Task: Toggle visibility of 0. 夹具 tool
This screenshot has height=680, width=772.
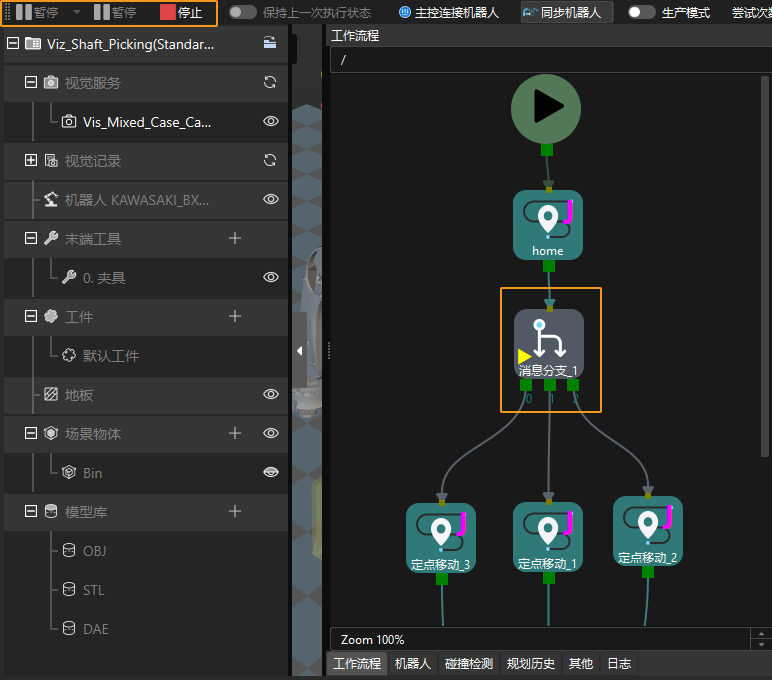Action: click(x=270, y=277)
